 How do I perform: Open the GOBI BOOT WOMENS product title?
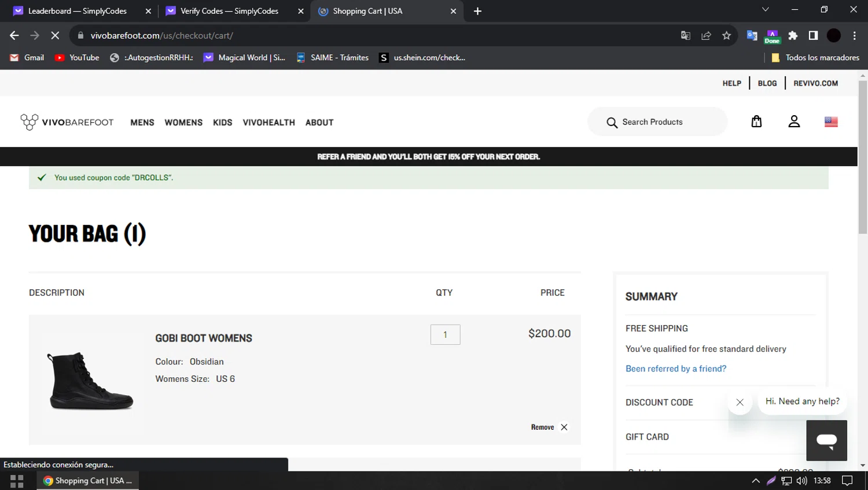204,338
